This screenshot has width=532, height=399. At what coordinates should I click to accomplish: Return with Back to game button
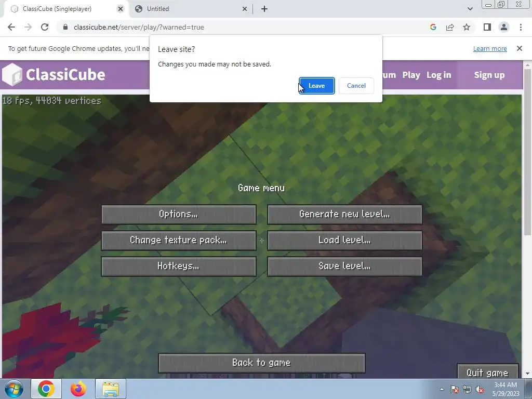click(x=262, y=363)
